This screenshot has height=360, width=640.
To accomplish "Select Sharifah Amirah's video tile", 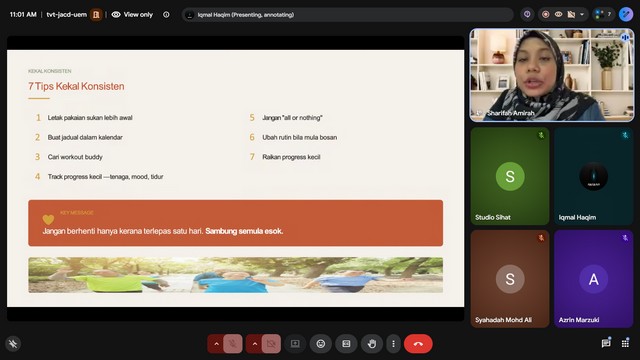I will (552, 75).
